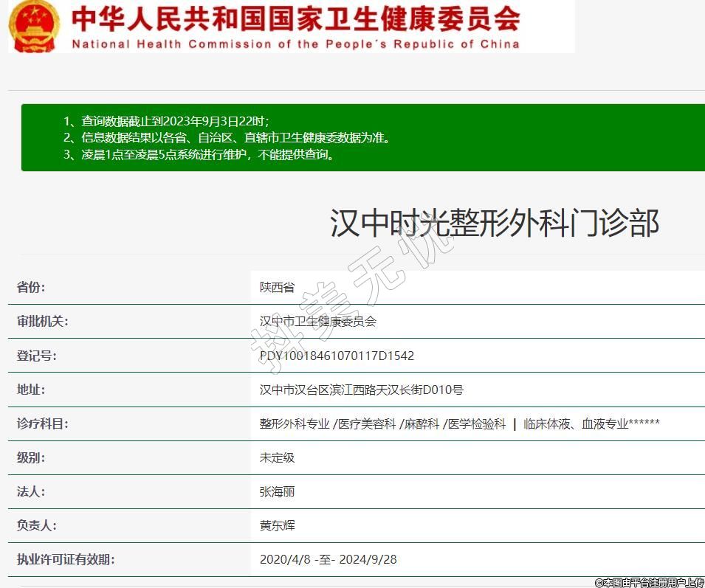Click the upload notice caption at bottom right

coord(649,582)
